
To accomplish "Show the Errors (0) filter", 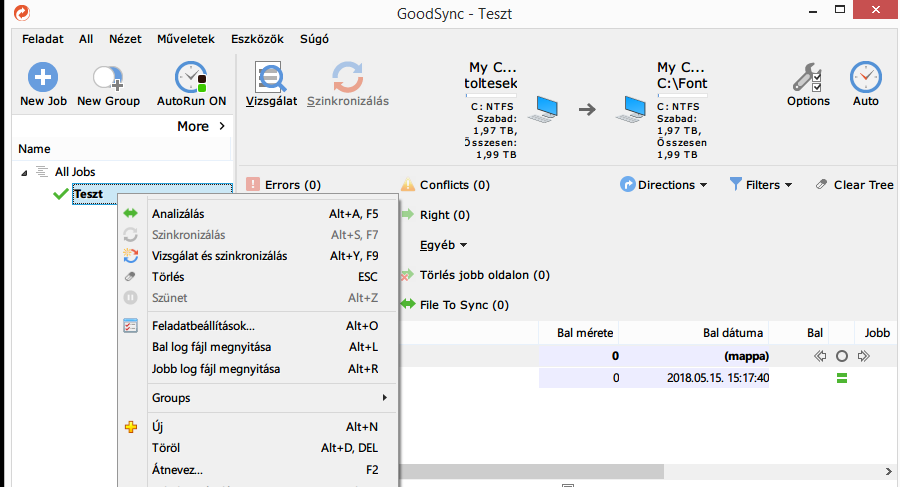I will click(284, 185).
